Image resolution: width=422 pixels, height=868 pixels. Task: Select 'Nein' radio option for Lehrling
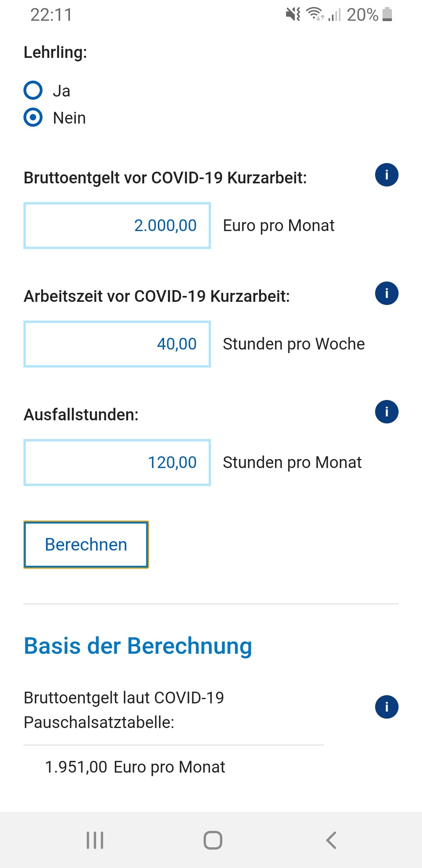pos(33,117)
